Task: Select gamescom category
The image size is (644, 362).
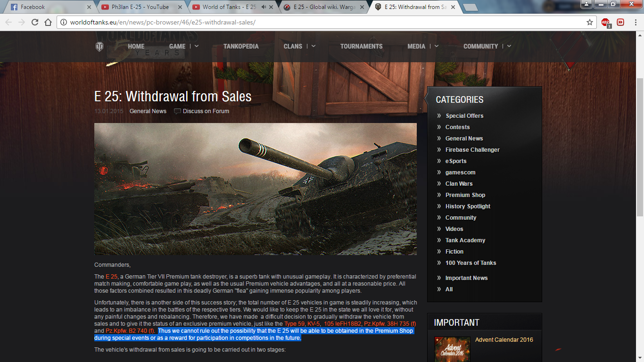Action: point(460,173)
